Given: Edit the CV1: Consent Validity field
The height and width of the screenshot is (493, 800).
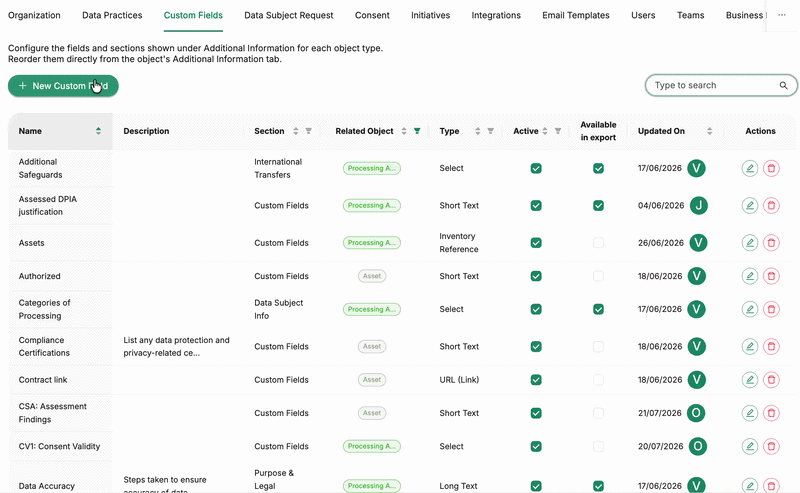Looking at the screenshot, I should [x=749, y=446].
